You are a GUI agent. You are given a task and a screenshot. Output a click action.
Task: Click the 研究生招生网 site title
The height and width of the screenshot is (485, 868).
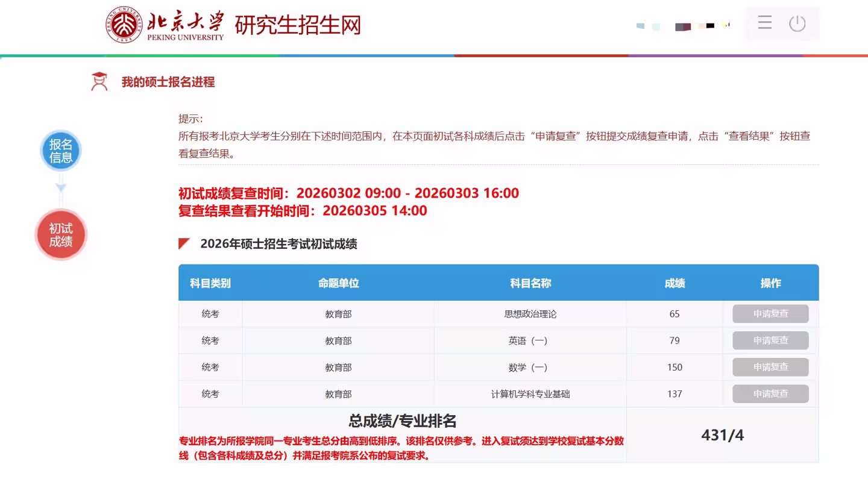pyautogui.click(x=298, y=25)
